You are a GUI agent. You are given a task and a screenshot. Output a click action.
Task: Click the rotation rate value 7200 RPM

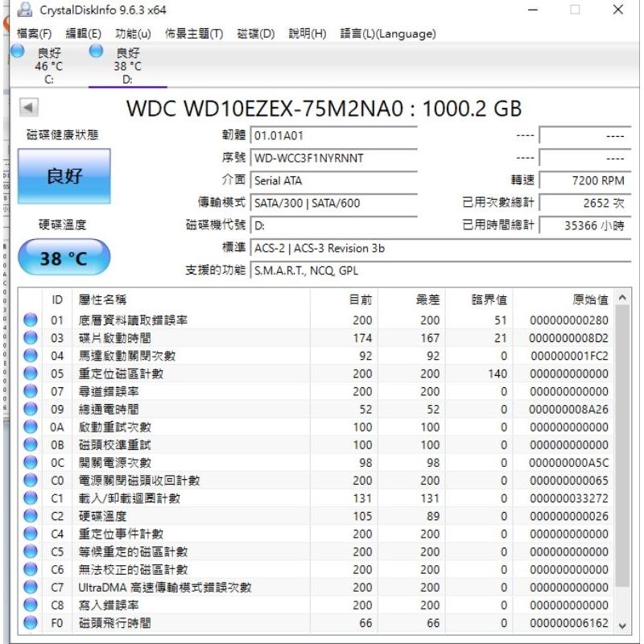point(584,180)
